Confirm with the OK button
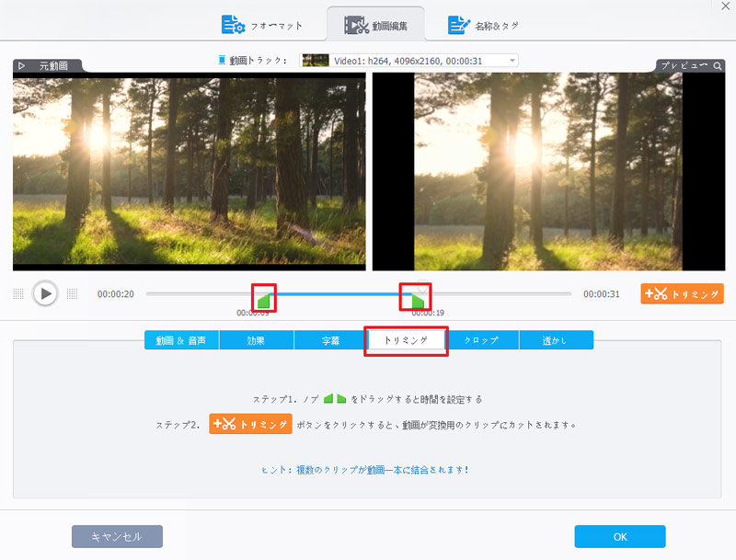Image resolution: width=736 pixels, height=560 pixels. pos(619,536)
